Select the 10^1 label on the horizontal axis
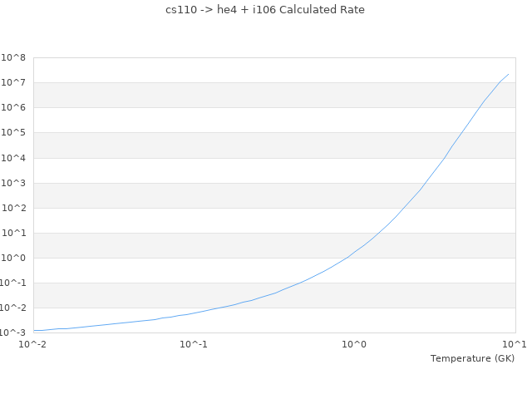The image size is (532, 399). coord(515,344)
